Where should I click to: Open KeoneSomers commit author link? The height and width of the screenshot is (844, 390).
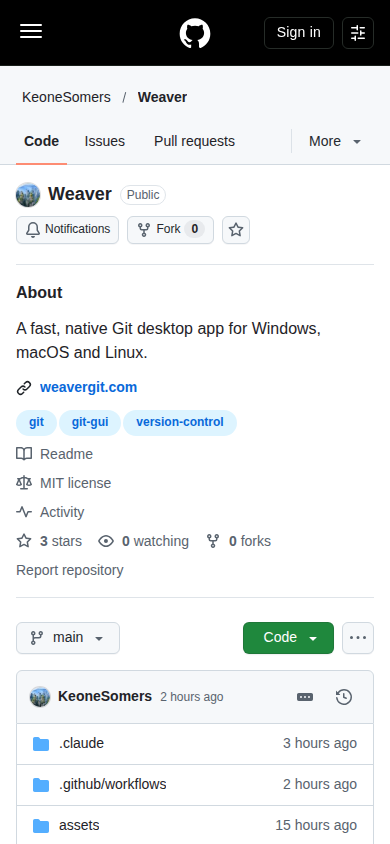105,697
